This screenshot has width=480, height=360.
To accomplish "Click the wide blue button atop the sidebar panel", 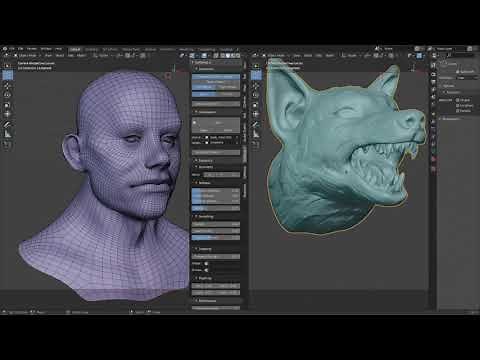I will pyautogui.click(x=216, y=76).
